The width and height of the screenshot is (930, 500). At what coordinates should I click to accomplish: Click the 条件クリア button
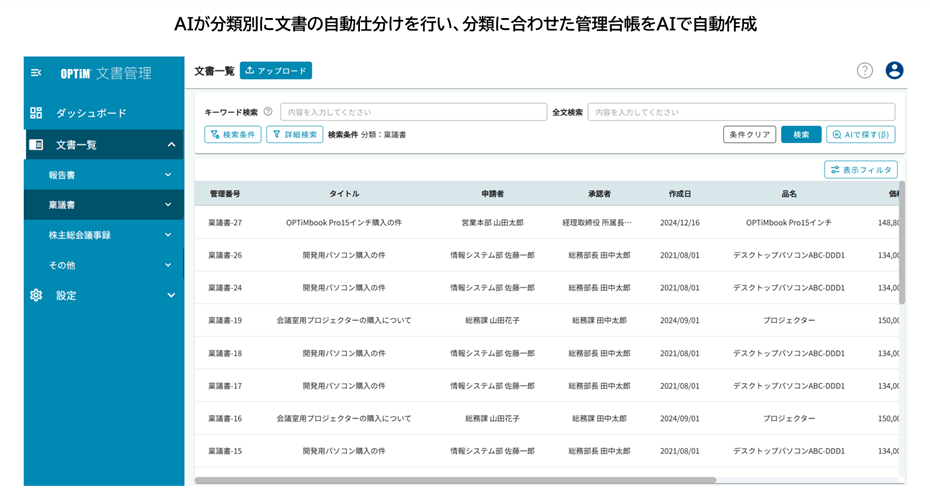749,135
